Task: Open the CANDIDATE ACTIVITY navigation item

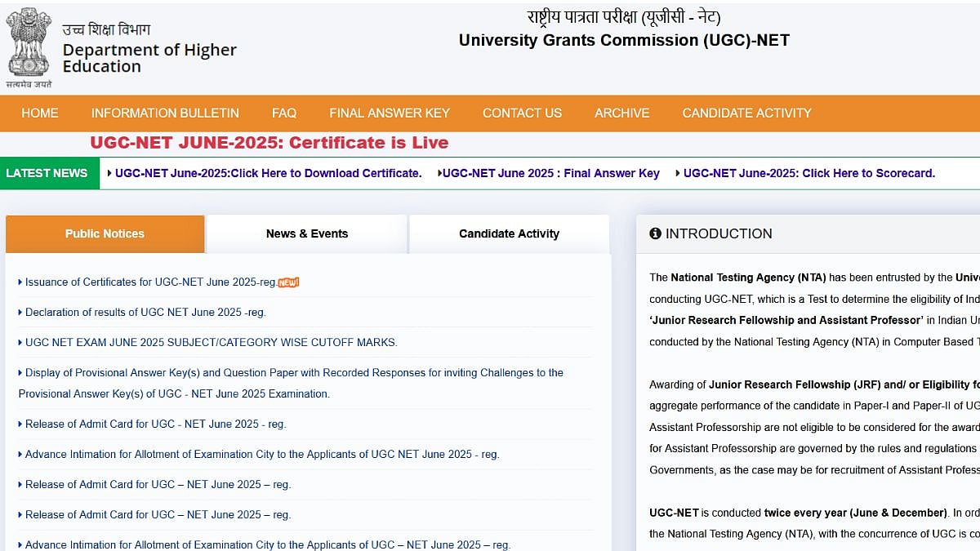Action: [746, 113]
